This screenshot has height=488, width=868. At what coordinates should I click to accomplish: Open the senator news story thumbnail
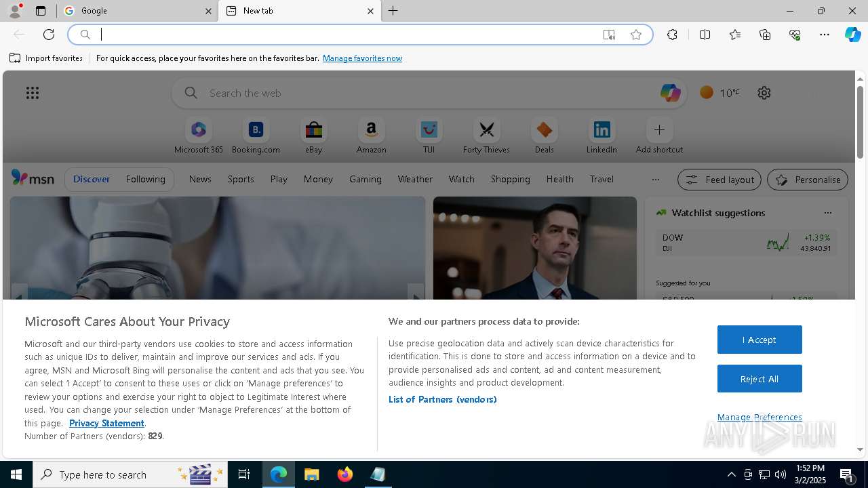click(x=535, y=248)
